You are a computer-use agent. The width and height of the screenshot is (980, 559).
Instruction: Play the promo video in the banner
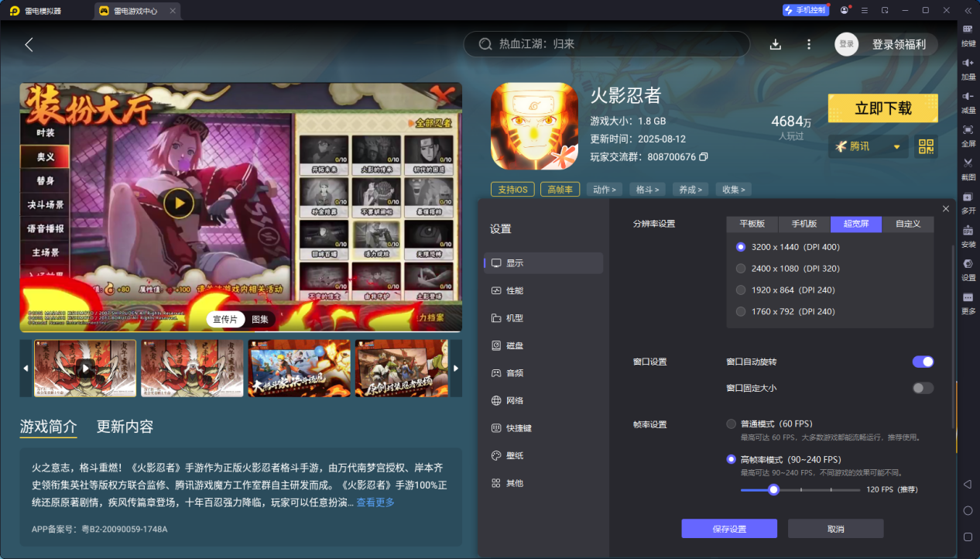click(179, 204)
